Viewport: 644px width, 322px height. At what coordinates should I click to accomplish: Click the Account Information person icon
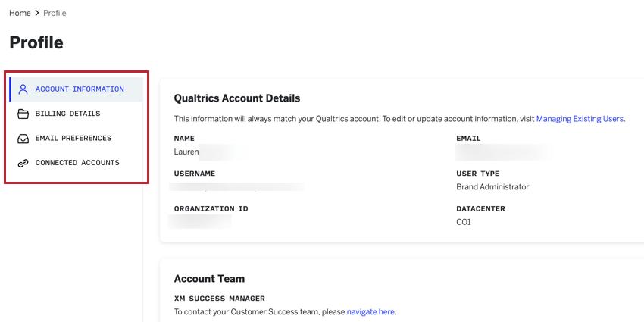point(23,89)
